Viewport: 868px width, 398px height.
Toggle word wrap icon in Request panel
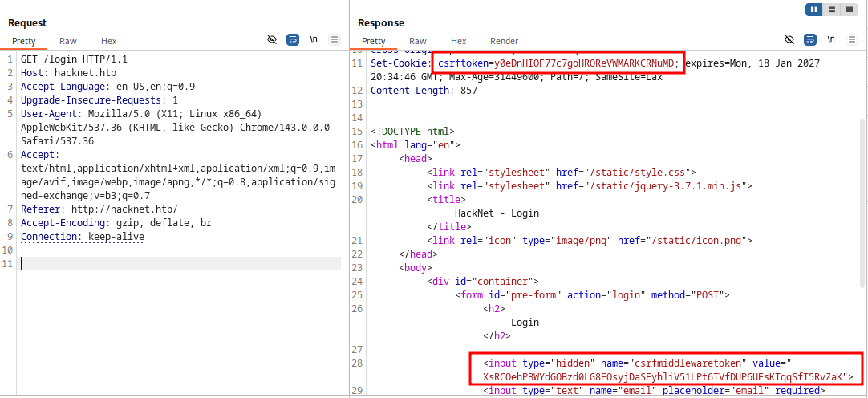[x=293, y=39]
